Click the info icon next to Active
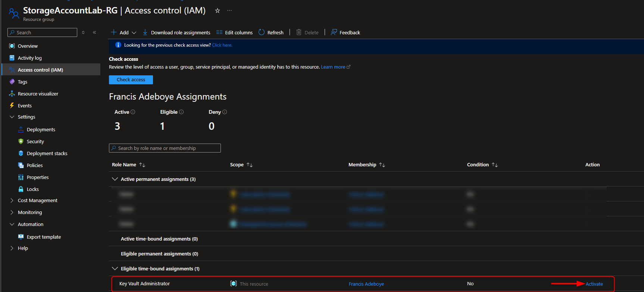The height and width of the screenshot is (292, 644). point(133,112)
